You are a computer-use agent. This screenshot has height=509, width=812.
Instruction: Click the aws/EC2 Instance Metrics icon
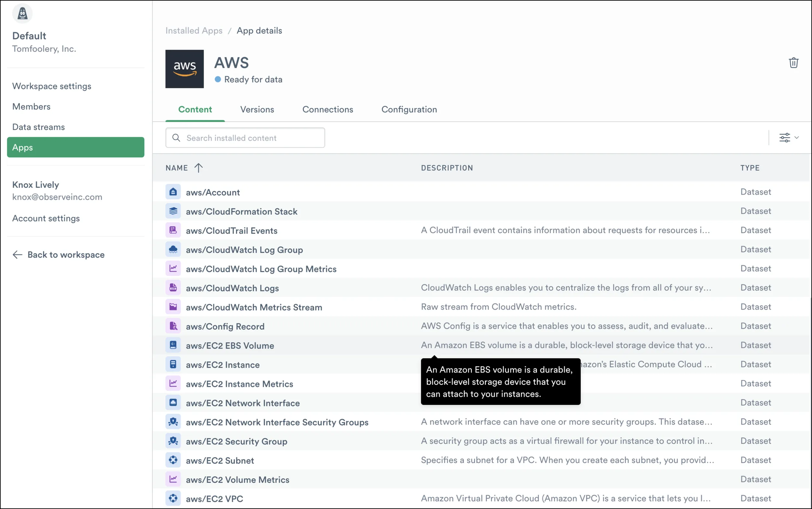(x=173, y=384)
